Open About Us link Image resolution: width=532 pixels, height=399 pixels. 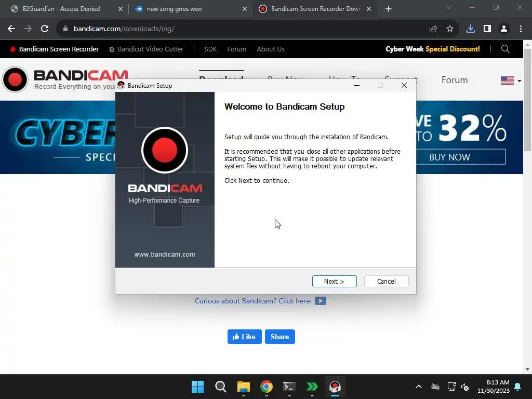pos(270,49)
